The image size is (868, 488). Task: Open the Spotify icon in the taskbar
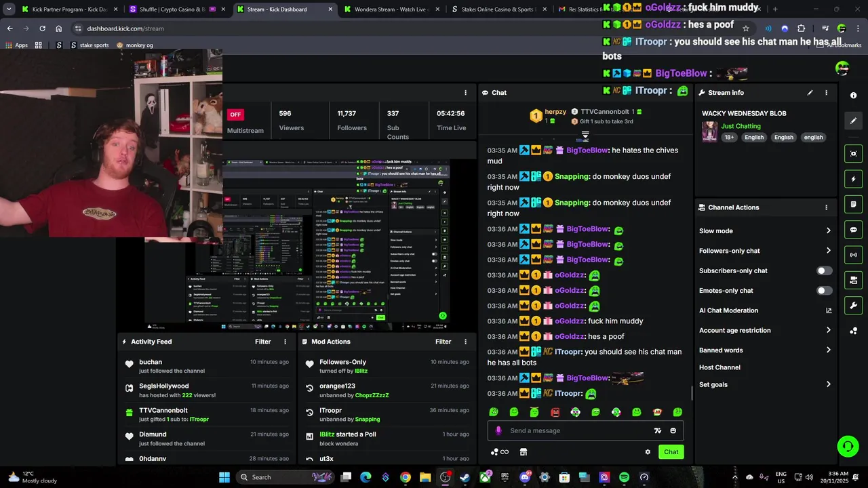tap(624, 477)
